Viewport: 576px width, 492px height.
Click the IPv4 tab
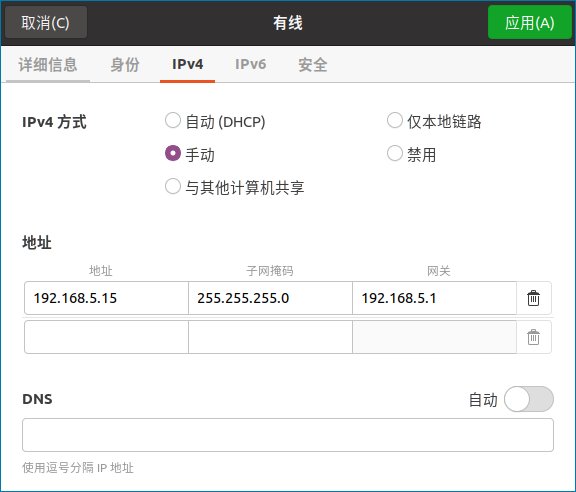187,65
